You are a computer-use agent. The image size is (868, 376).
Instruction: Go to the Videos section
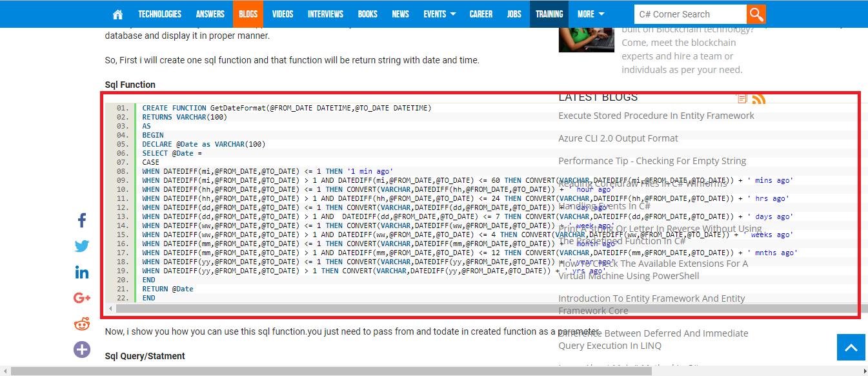pyautogui.click(x=283, y=14)
